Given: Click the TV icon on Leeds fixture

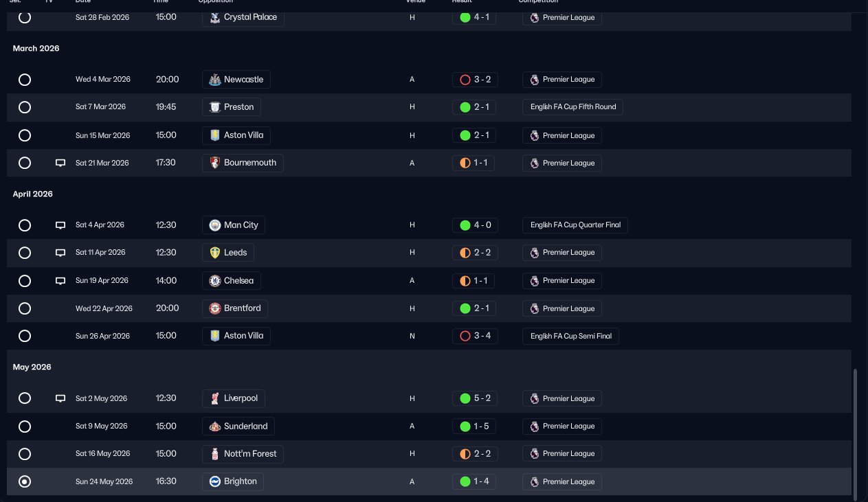Looking at the screenshot, I should [x=60, y=253].
